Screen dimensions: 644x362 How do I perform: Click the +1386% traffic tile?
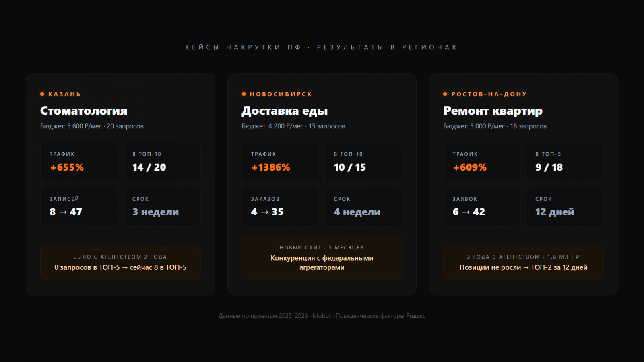pyautogui.click(x=280, y=162)
